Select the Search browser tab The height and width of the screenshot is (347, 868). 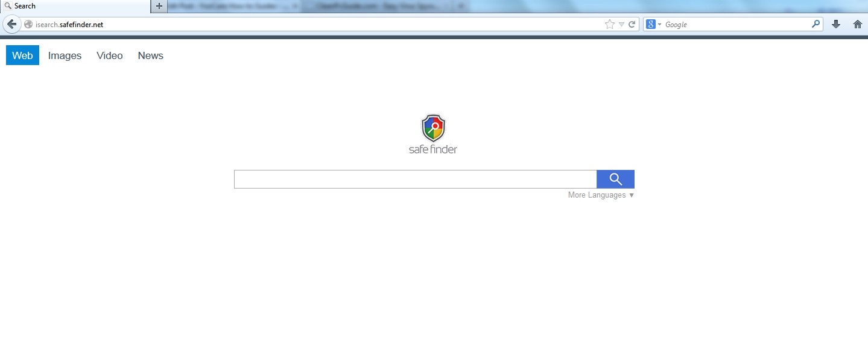click(x=75, y=6)
